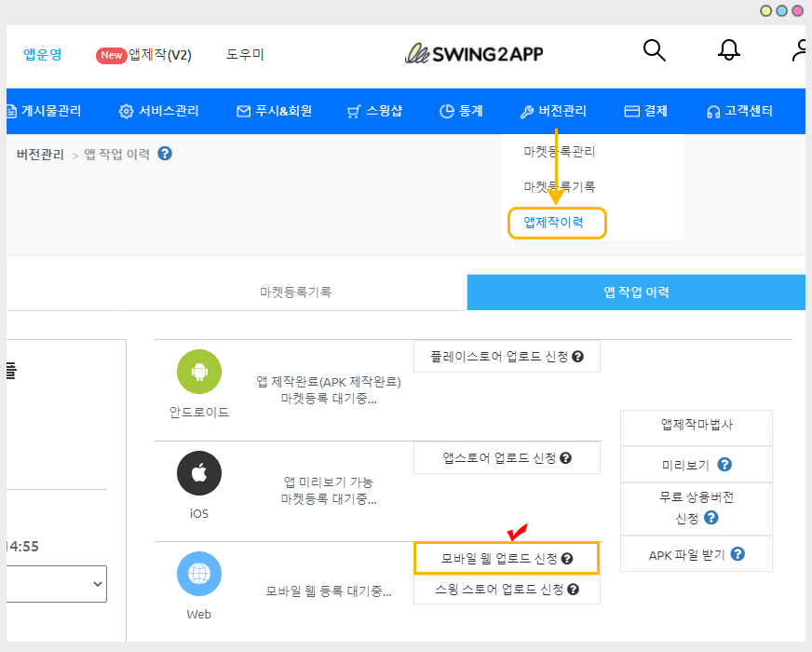
Task: Click the Android platform icon
Action: pos(199,373)
